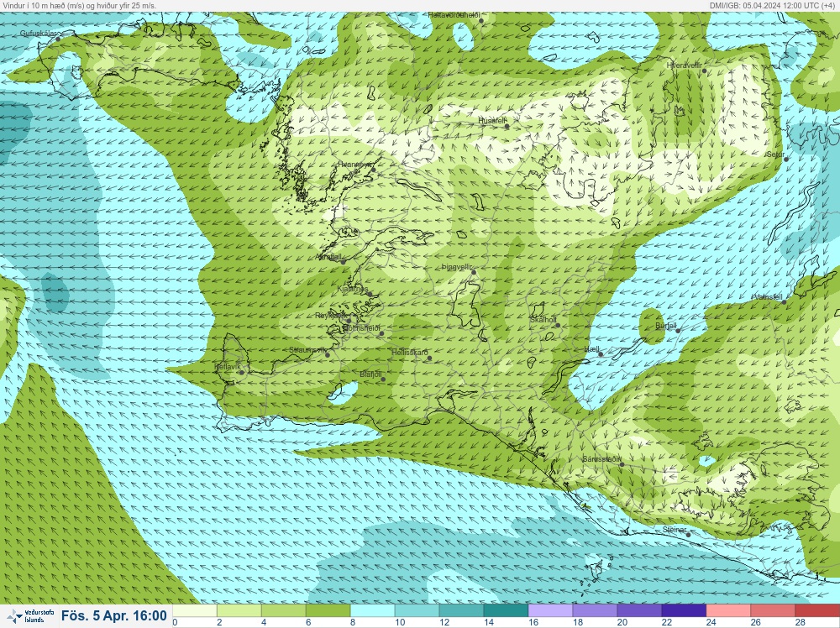Select the 24–26 m/s pink legend swatch

728,611
